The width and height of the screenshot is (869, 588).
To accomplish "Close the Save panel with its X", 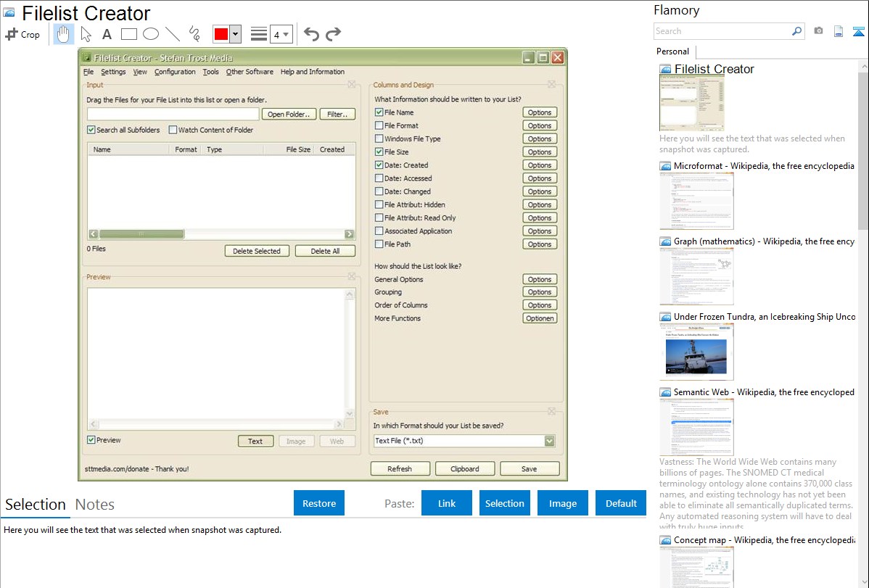I will click(x=551, y=411).
